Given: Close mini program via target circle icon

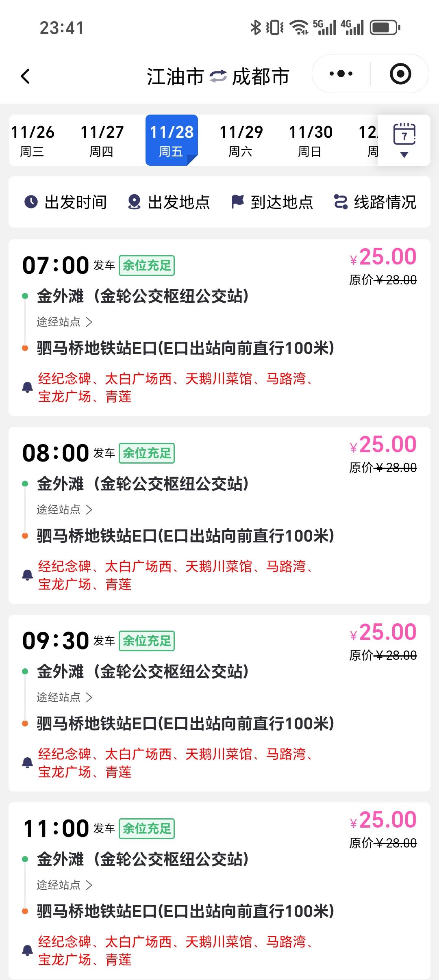Looking at the screenshot, I should click(400, 74).
